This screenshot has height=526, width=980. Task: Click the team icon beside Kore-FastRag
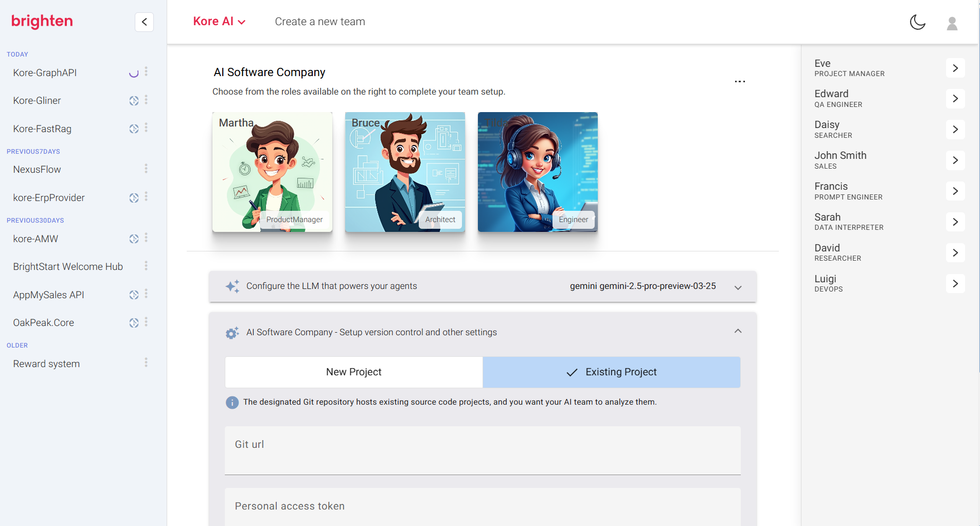pos(134,129)
